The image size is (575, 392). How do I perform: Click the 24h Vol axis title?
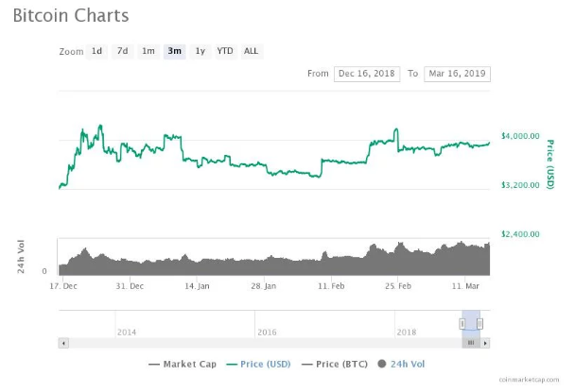pyautogui.click(x=21, y=257)
